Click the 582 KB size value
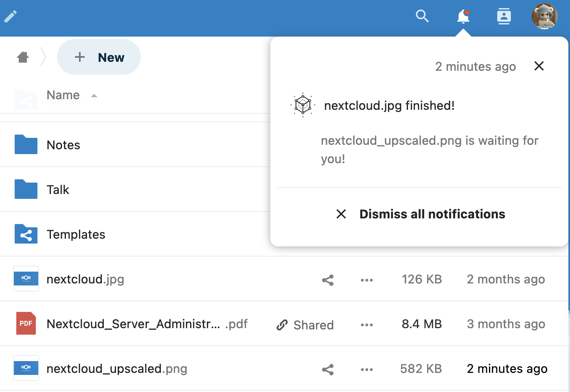 coord(421,369)
